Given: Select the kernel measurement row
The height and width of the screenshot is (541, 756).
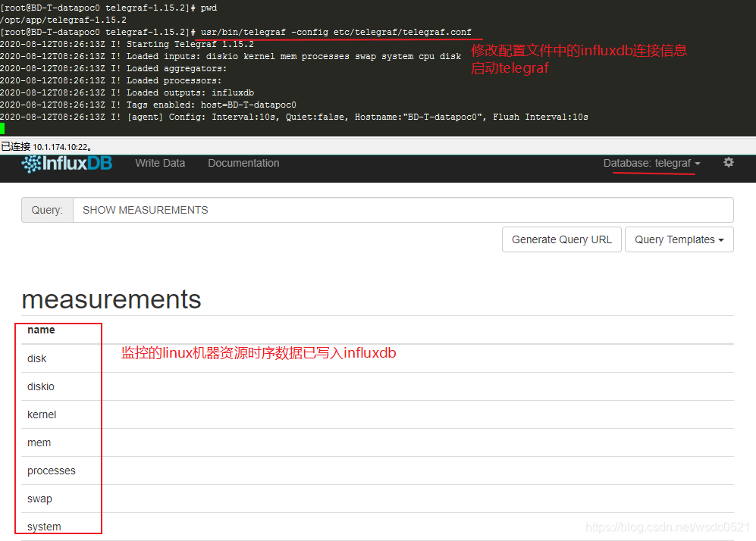Looking at the screenshot, I should pyautogui.click(x=378, y=414).
